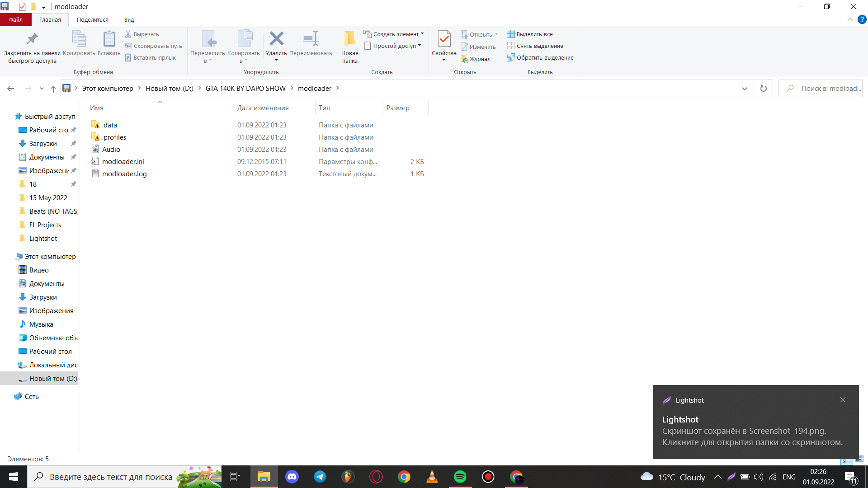The height and width of the screenshot is (488, 868).
Task: Invert selection with Обратить выделение
Action: click(x=540, y=57)
